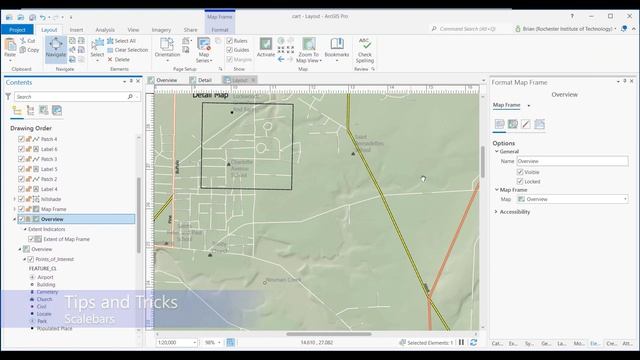Select the Options tab icon
The width and height of the screenshot is (640, 360).
click(499, 124)
